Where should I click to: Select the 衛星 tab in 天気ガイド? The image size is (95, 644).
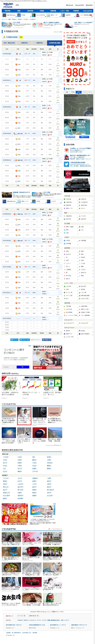(67, 92)
